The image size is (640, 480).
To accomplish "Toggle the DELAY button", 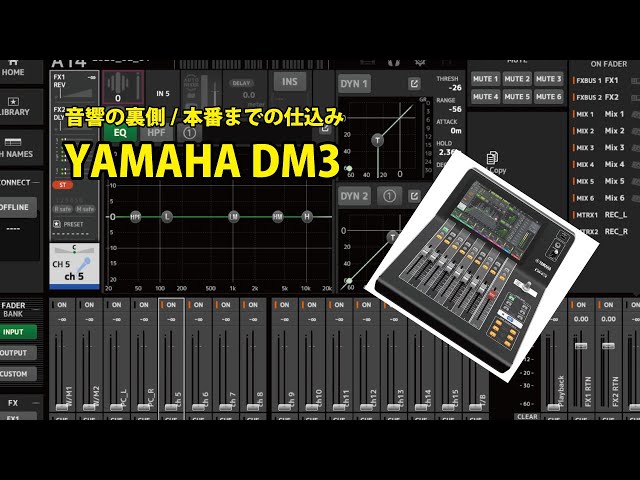I will point(241,83).
